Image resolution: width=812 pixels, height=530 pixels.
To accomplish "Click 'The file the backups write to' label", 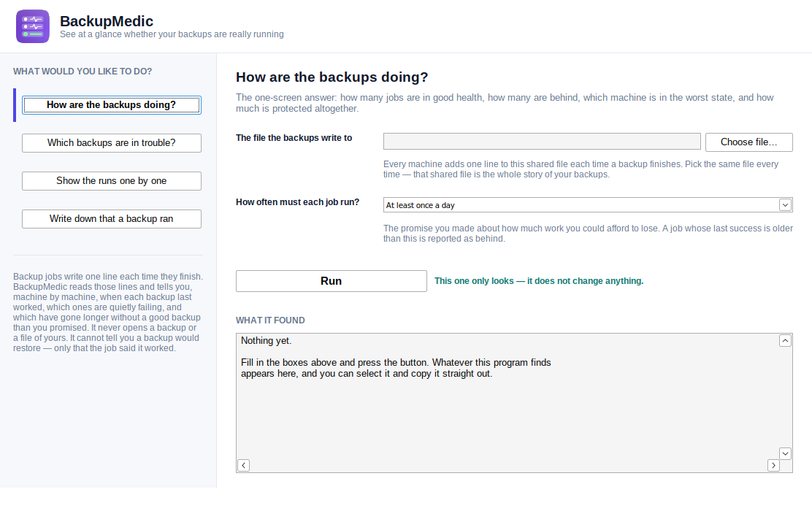I will (294, 138).
